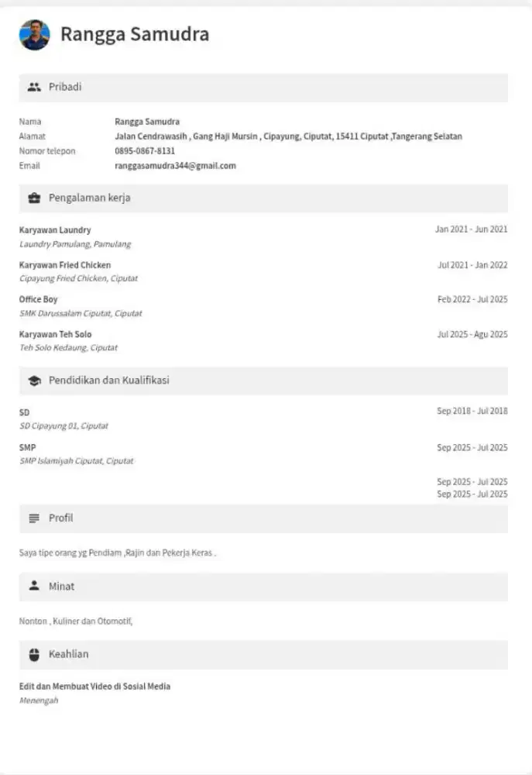Click the Jalan Cendrawasih address line
Screen dimensions: 532x775
[x=288, y=136]
